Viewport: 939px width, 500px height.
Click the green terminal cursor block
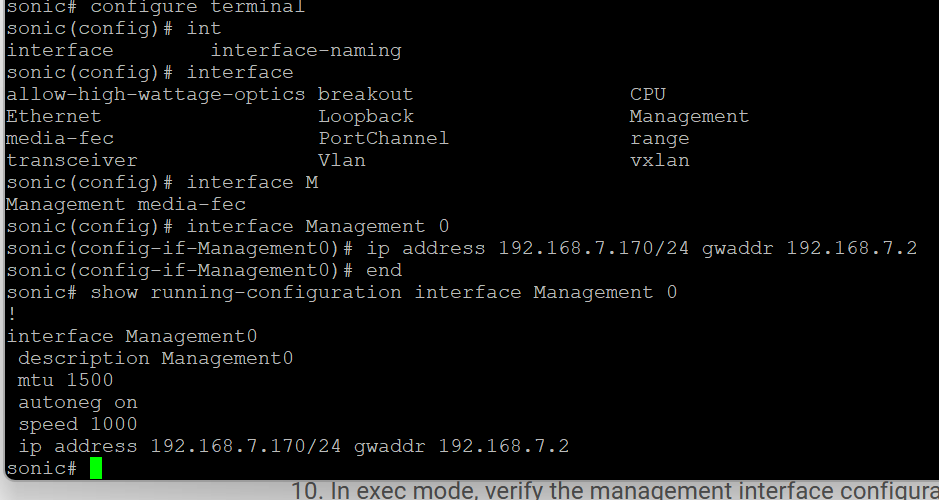click(96, 468)
